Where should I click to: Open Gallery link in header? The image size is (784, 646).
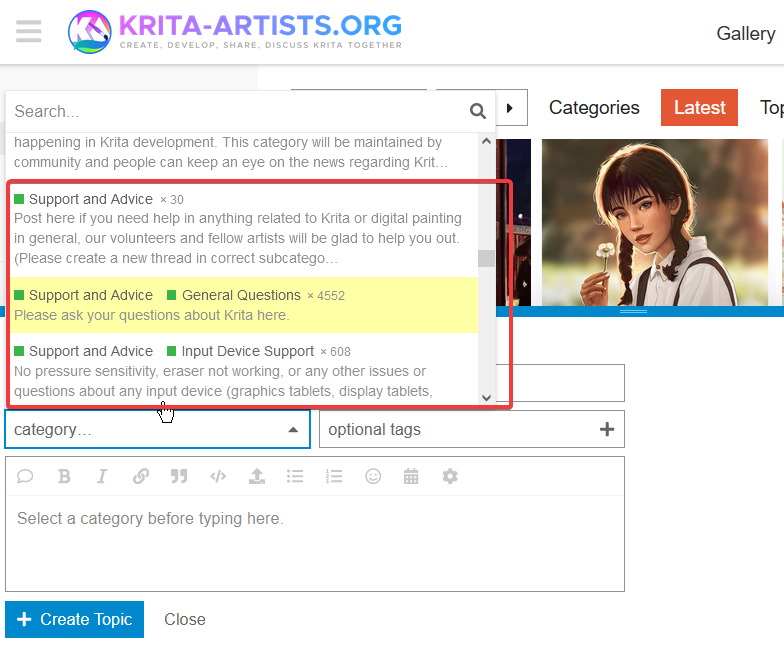pyautogui.click(x=746, y=34)
